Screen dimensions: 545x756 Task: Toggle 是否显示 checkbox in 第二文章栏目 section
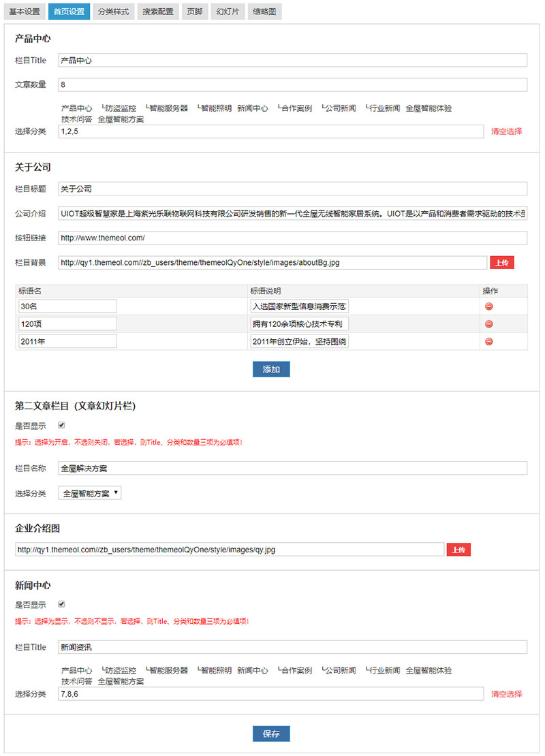[x=62, y=426]
